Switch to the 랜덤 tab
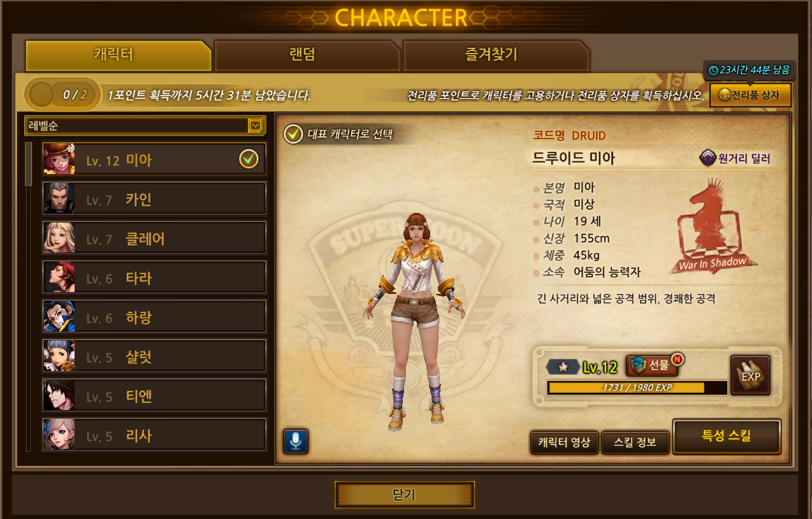812x519 pixels. [x=307, y=55]
